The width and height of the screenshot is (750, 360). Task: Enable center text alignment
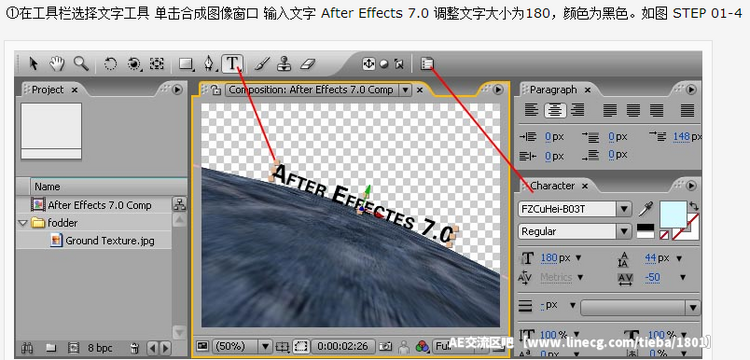pos(555,110)
